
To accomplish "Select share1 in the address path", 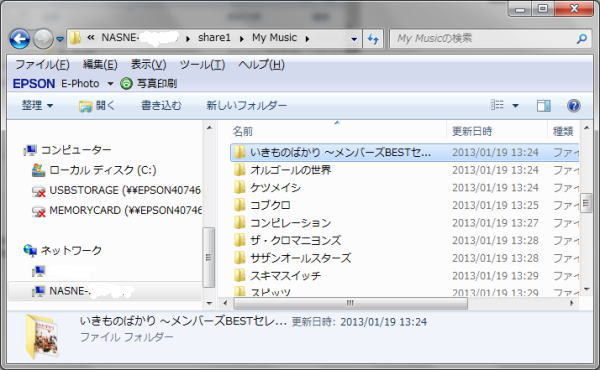I will click(x=214, y=37).
